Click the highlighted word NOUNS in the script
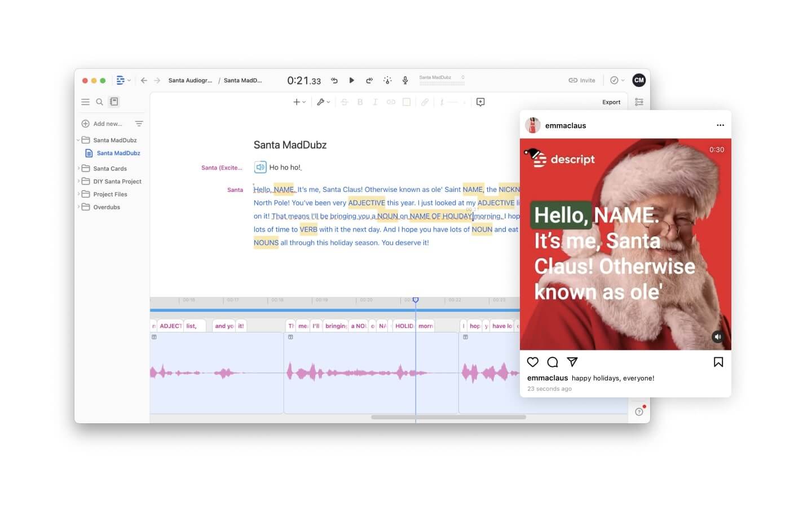This screenshot has height=508, width=812. [x=266, y=243]
